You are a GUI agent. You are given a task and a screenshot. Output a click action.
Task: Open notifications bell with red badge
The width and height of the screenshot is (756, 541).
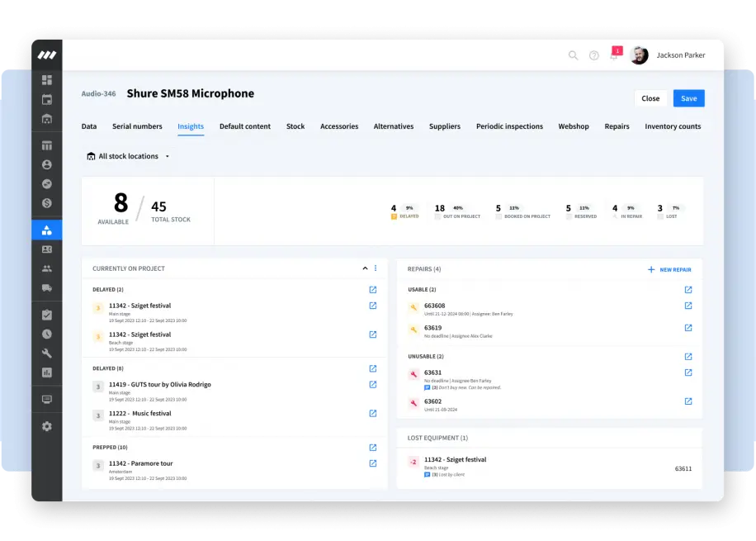coord(615,54)
